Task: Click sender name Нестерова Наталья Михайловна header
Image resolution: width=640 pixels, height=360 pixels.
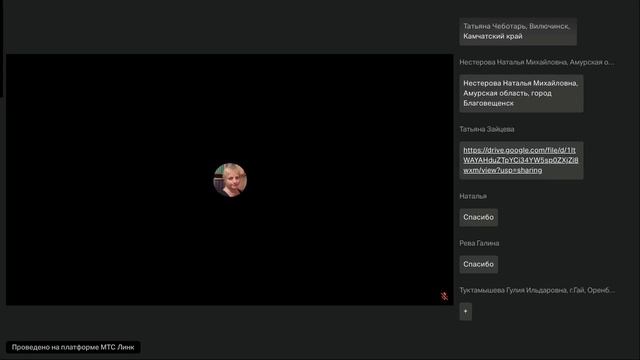Action: [537, 62]
